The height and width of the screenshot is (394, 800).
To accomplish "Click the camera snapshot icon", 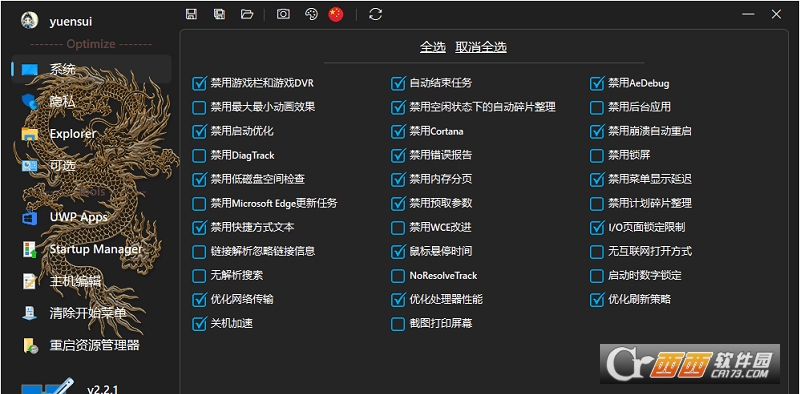I will 283,14.
